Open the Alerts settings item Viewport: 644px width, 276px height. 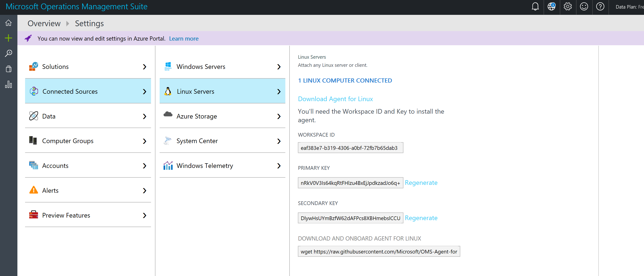click(x=88, y=190)
